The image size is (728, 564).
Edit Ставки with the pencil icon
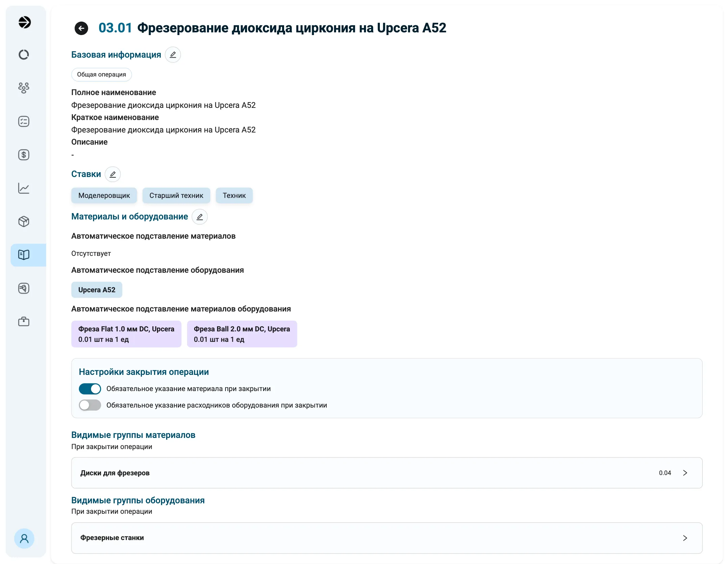113,174
